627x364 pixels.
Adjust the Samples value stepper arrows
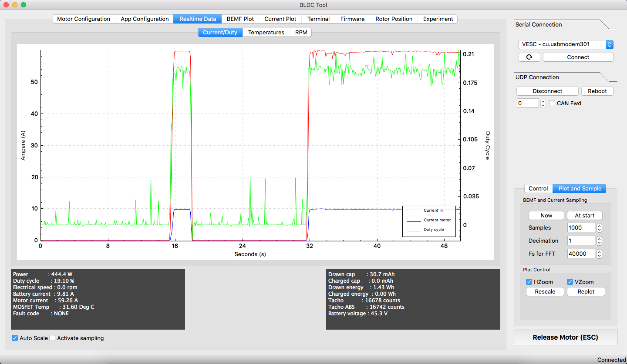click(x=599, y=228)
